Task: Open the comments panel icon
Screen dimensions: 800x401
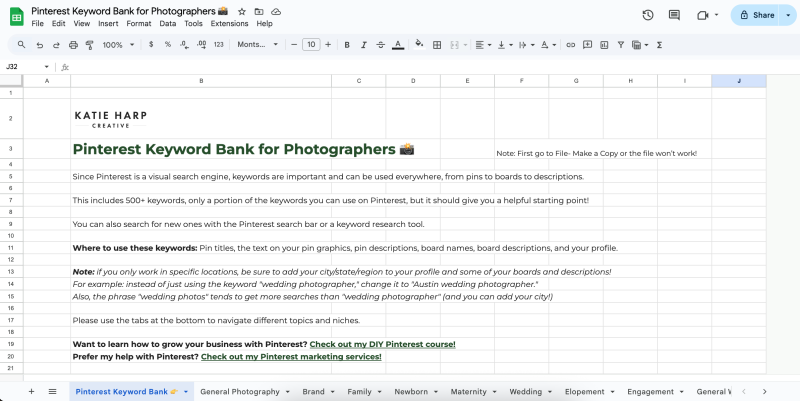Action: [674, 15]
